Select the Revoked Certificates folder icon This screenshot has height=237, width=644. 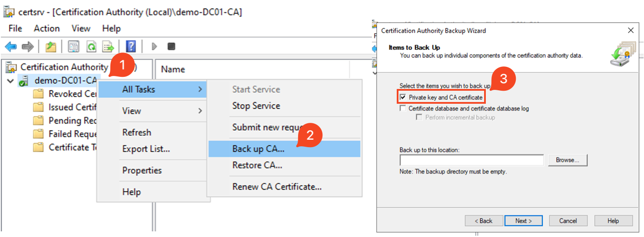(x=39, y=94)
